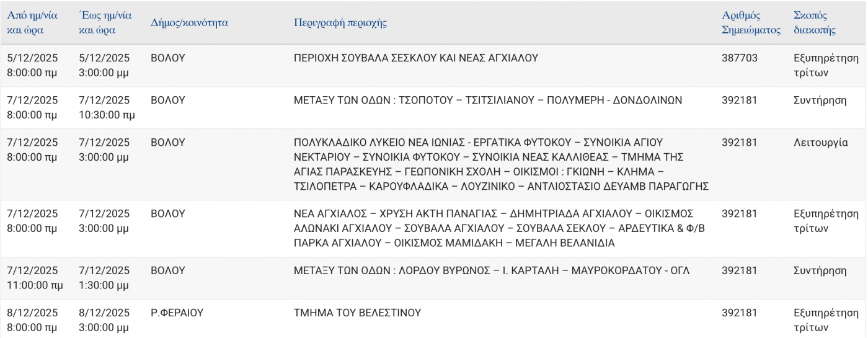This screenshot has width=868, height=338.
Task: Select the "Σκοπός διακοπής" column header
Action: (x=815, y=23)
